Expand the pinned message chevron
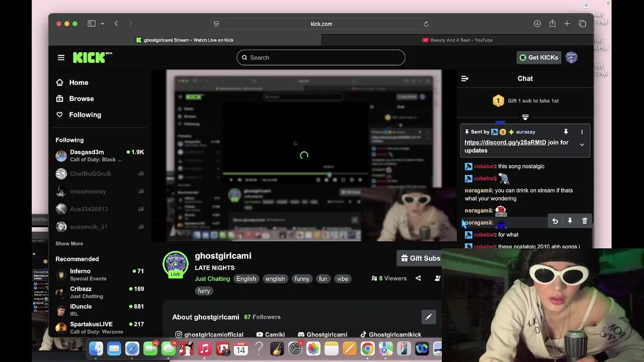This screenshot has height=362, width=644. click(582, 145)
